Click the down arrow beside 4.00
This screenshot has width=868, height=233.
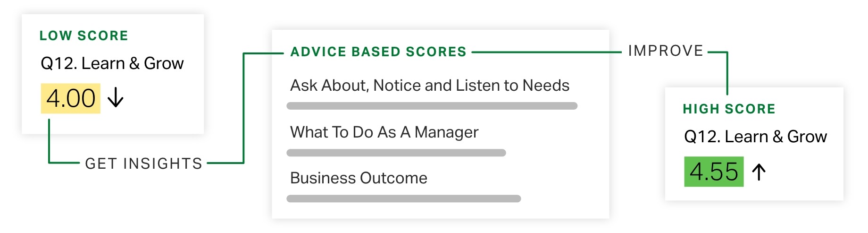[116, 98]
